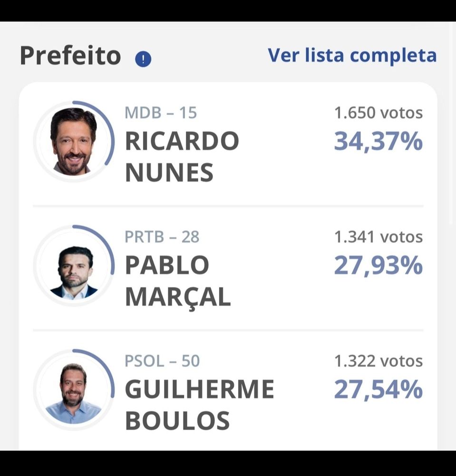Viewport: 456px width, 476px height.
Task: Click the 27,54% percentage value
Action: pyautogui.click(x=378, y=390)
